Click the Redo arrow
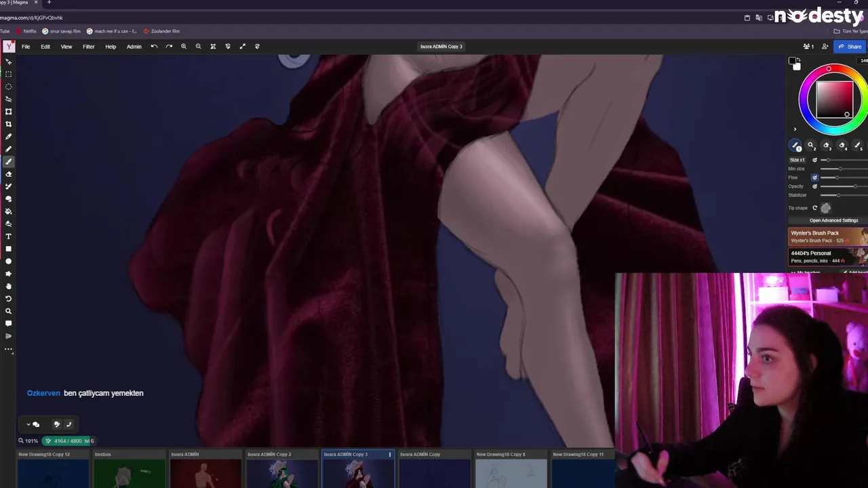Image resolution: width=868 pixels, height=488 pixels. click(x=169, y=46)
